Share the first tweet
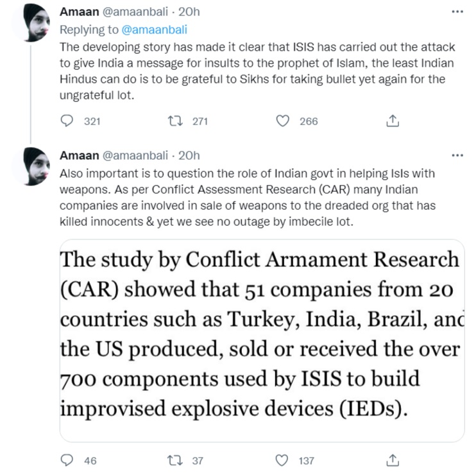Image resolution: width=476 pixels, height=473 pixels. pyautogui.click(x=393, y=121)
